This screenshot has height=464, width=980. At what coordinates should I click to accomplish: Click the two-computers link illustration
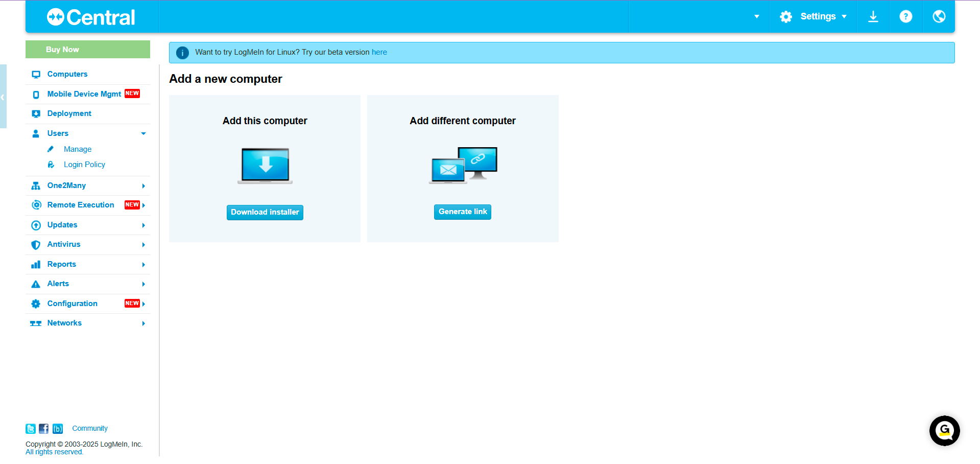click(463, 165)
